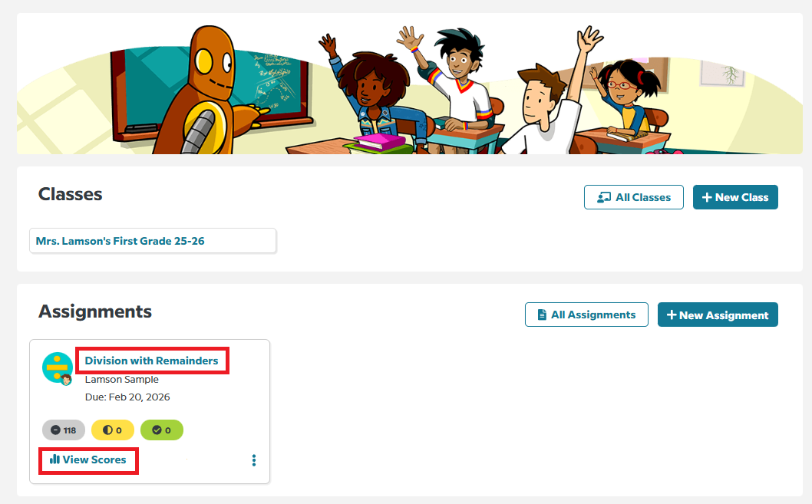
Task: Click the classroom icon in the All Classes button
Action: pyautogui.click(x=604, y=197)
